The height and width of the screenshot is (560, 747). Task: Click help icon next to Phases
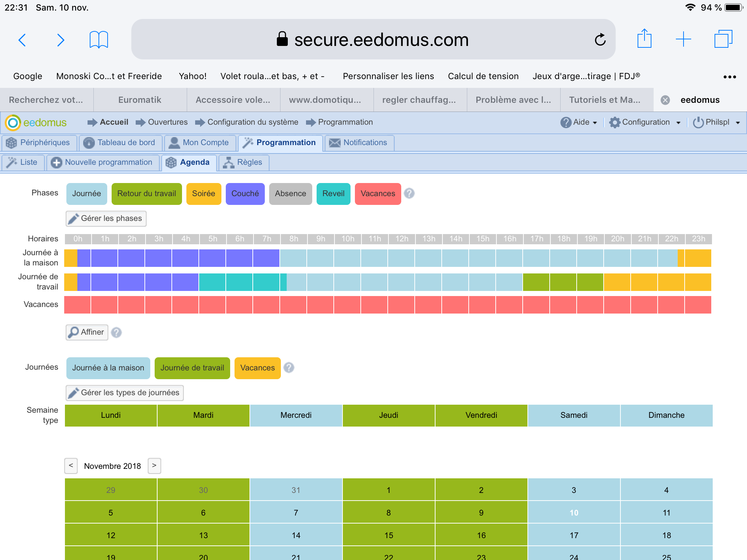pos(409,193)
